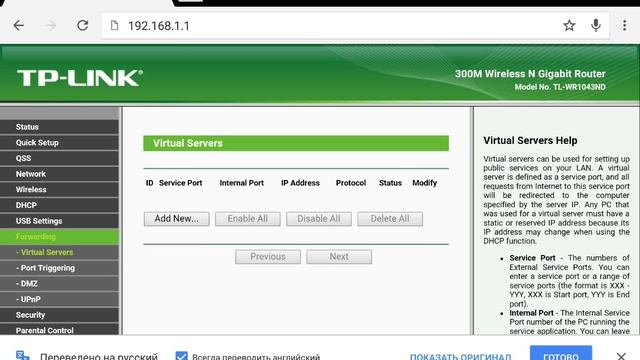Click the browser forward arrow
Viewport: 640px width, 360px height.
51,26
